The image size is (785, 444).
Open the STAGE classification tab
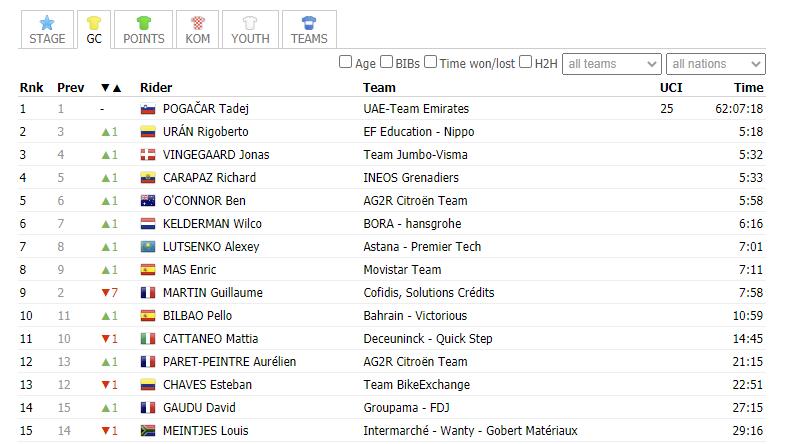pos(47,30)
